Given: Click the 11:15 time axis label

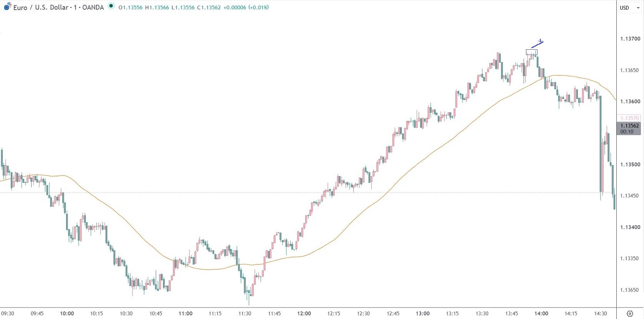Looking at the screenshot, I should (x=215, y=314).
